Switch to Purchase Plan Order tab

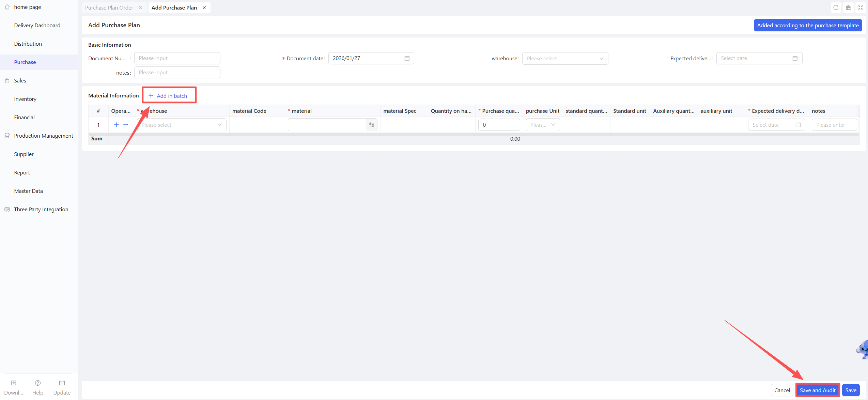click(x=109, y=7)
